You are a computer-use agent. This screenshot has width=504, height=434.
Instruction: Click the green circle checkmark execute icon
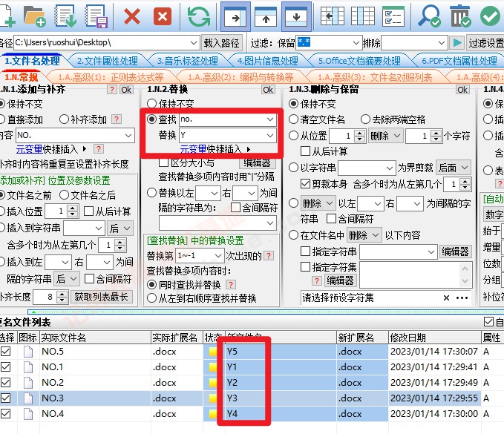pyautogui.click(x=491, y=16)
